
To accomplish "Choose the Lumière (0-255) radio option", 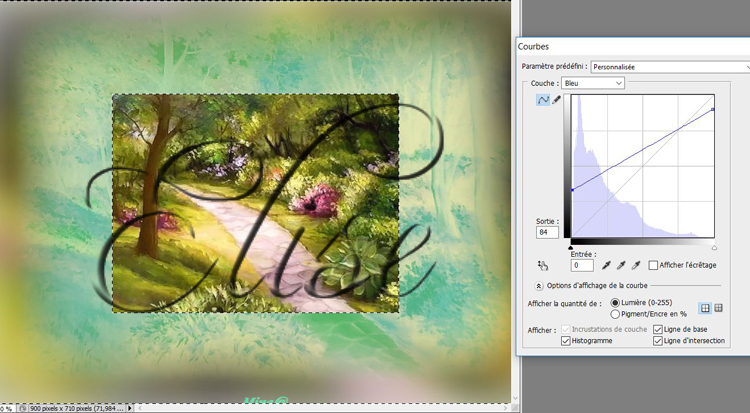I will (615, 302).
